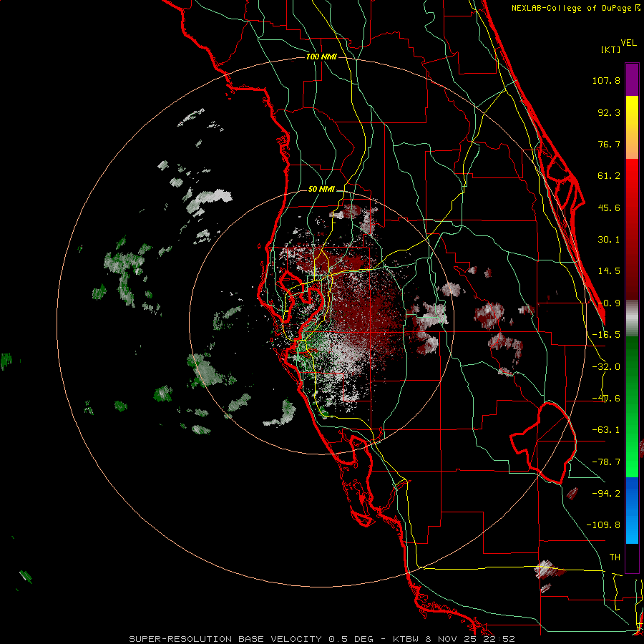
Task: Select the 14.5 legend value
Action: tap(609, 271)
